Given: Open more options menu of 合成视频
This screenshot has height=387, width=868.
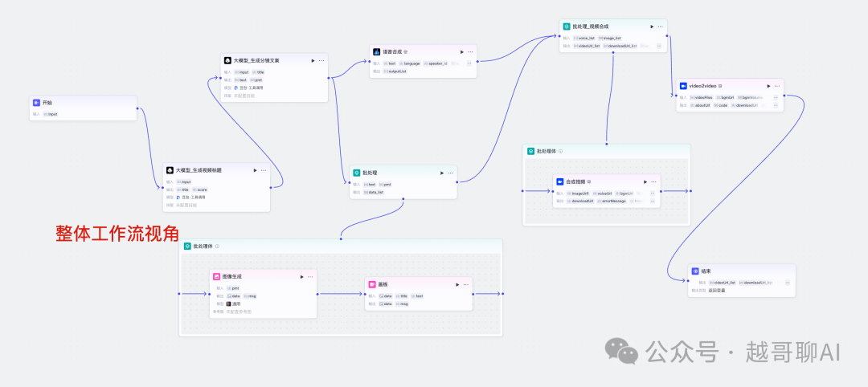Looking at the screenshot, I should point(653,181).
